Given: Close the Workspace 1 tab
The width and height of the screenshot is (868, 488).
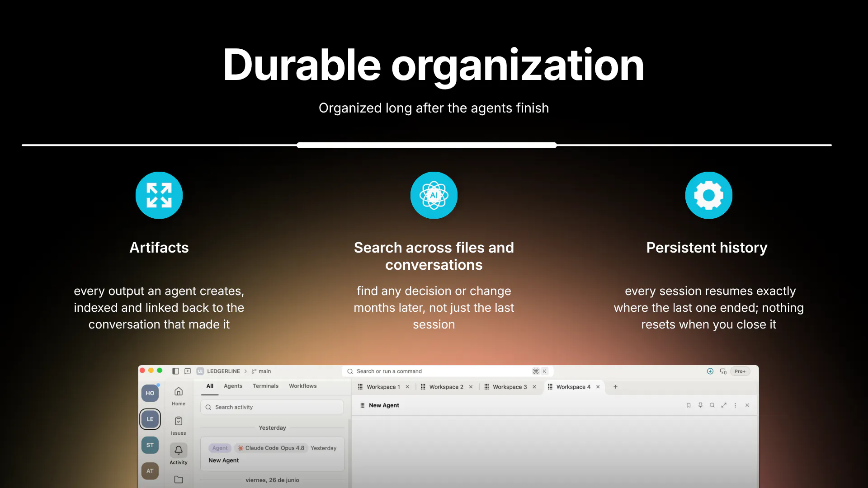Looking at the screenshot, I should point(407,387).
